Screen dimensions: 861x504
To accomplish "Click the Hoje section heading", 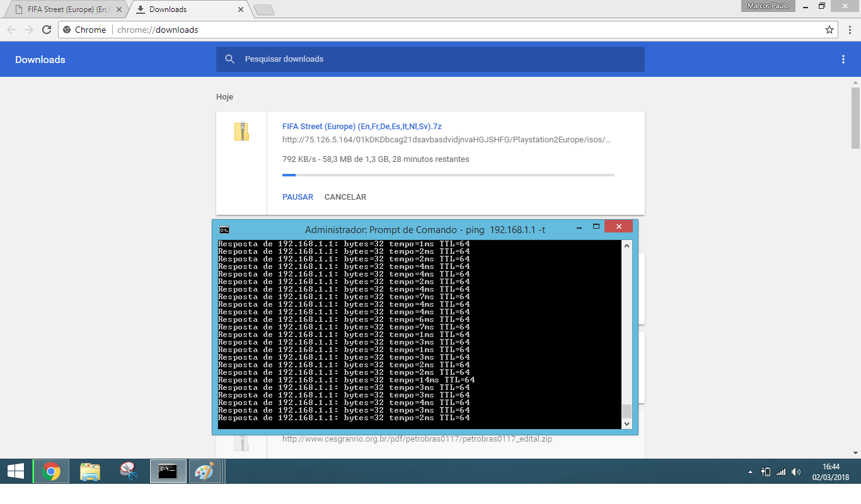I will (x=224, y=97).
